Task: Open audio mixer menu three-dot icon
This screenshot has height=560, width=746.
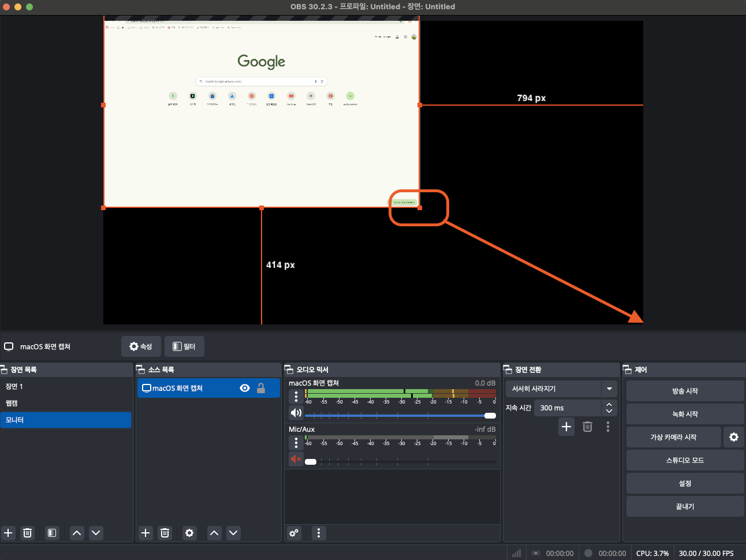Action: [319, 533]
